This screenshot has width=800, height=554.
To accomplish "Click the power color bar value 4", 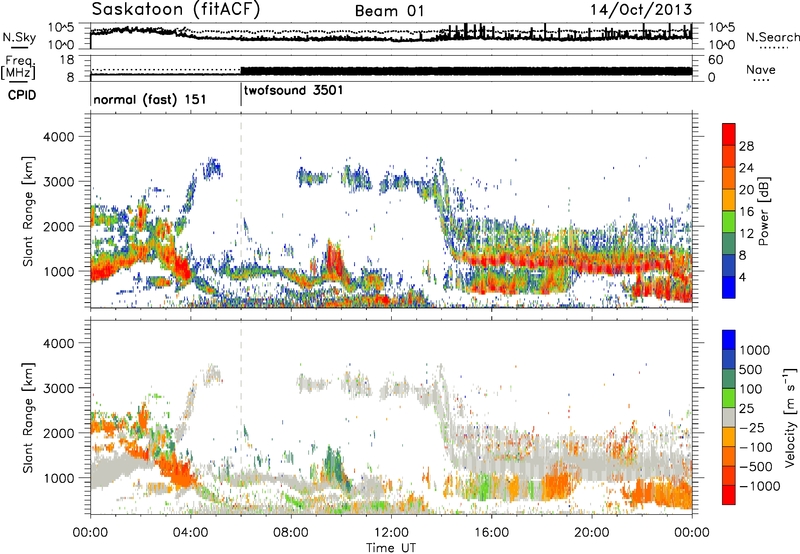I will (x=742, y=277).
